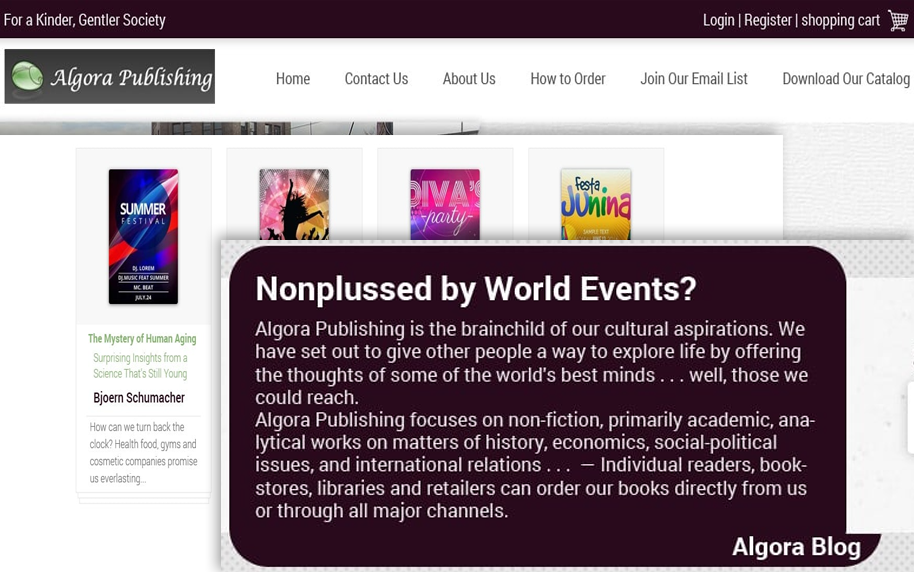
Task: Select How to Order in navigation
Action: coord(568,79)
